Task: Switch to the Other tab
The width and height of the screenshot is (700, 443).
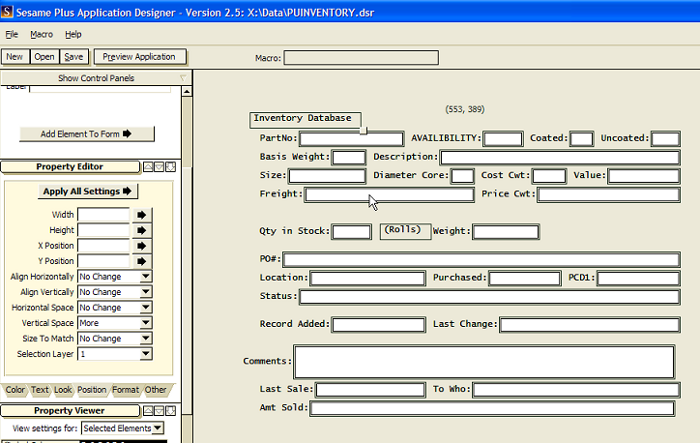Action: [155, 390]
